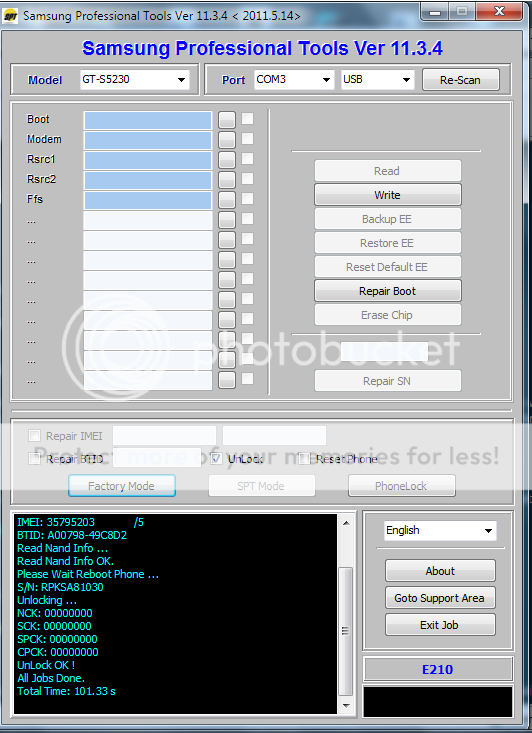Image resolution: width=532 pixels, height=733 pixels.
Task: Click the Rsrc1 file path field
Action: tap(148, 160)
